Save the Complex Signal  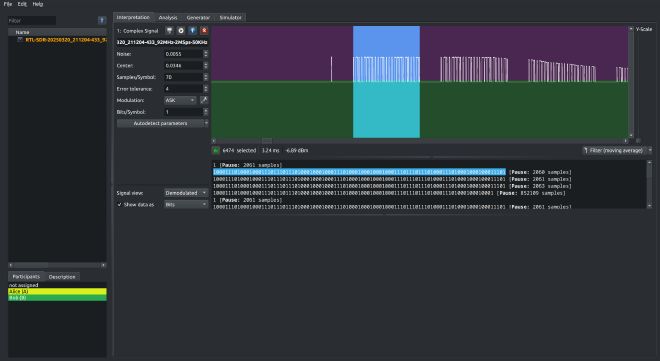click(169, 31)
